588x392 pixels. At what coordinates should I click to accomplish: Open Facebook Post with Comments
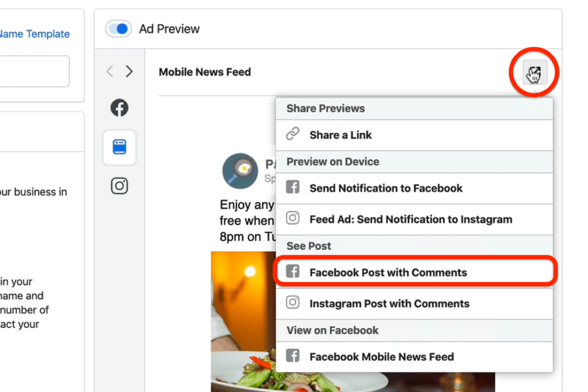tap(414, 272)
